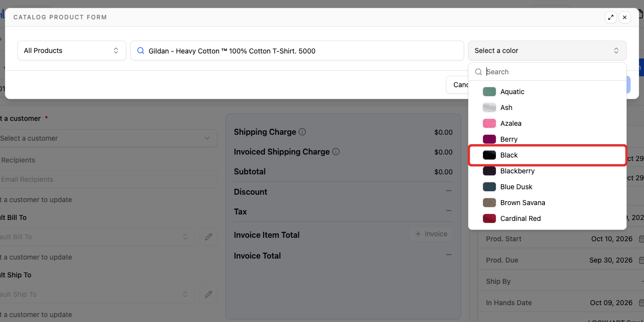This screenshot has height=322, width=644.
Task: Click the info icon beside Shipping Charge
Action: coord(302,132)
